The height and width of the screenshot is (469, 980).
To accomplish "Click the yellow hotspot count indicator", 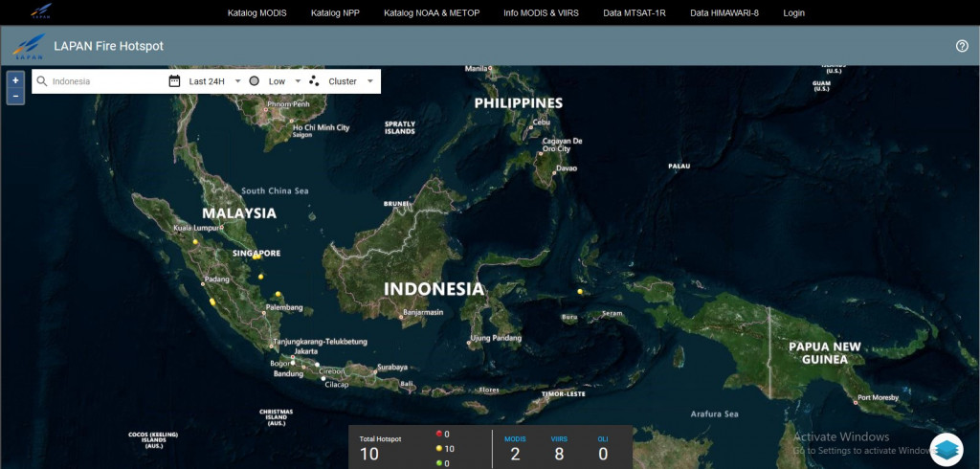I will pos(438,448).
